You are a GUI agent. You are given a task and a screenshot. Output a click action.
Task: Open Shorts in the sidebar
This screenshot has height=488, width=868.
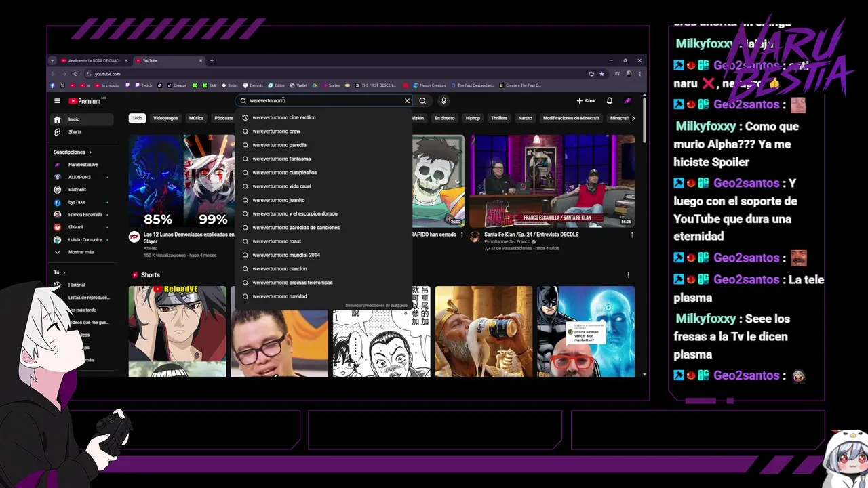pyautogui.click(x=83, y=131)
